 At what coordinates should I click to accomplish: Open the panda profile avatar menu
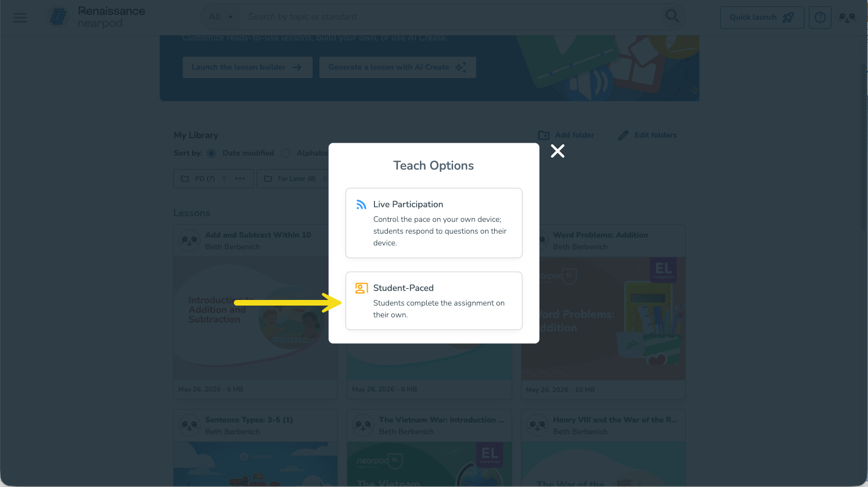(x=847, y=17)
